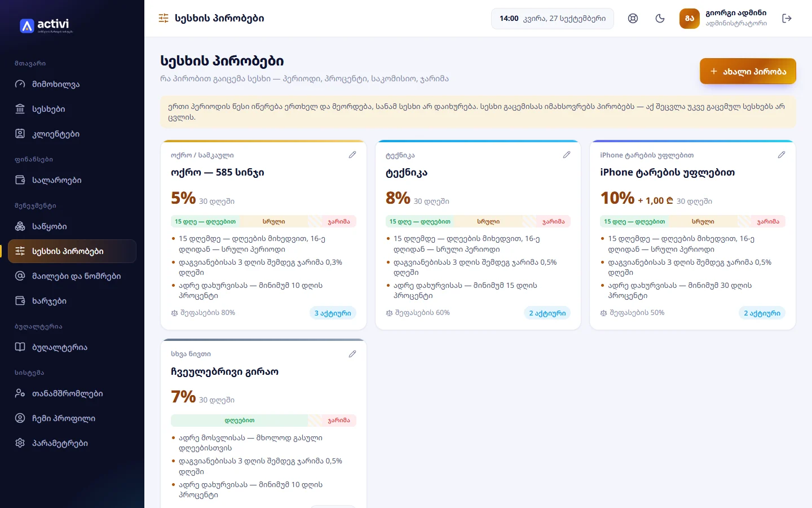Edit the ოქრო — 585 სინჯი loan condition

pyautogui.click(x=352, y=155)
